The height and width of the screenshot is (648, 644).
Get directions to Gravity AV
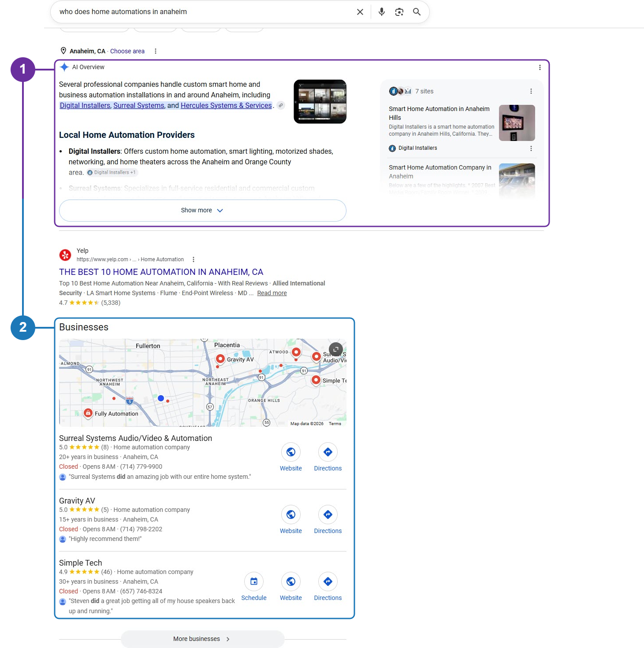point(328,515)
